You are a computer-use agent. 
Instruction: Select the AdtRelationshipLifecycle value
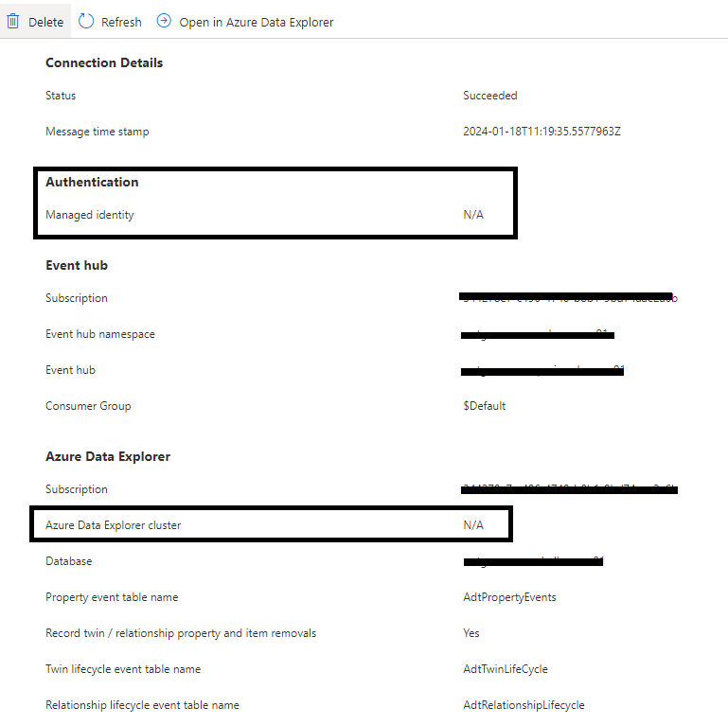click(x=524, y=705)
